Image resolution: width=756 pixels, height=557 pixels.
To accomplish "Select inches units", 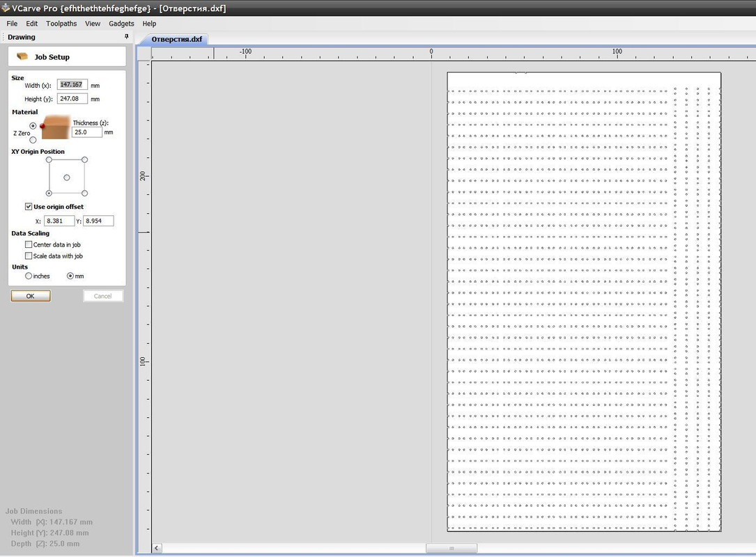I will pos(29,276).
